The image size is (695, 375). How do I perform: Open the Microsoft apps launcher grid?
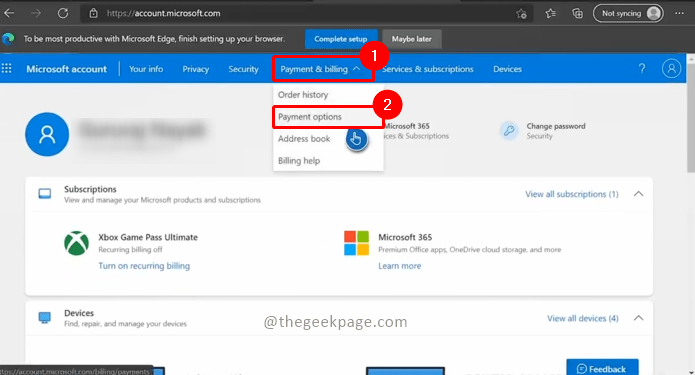pyautogui.click(x=7, y=68)
